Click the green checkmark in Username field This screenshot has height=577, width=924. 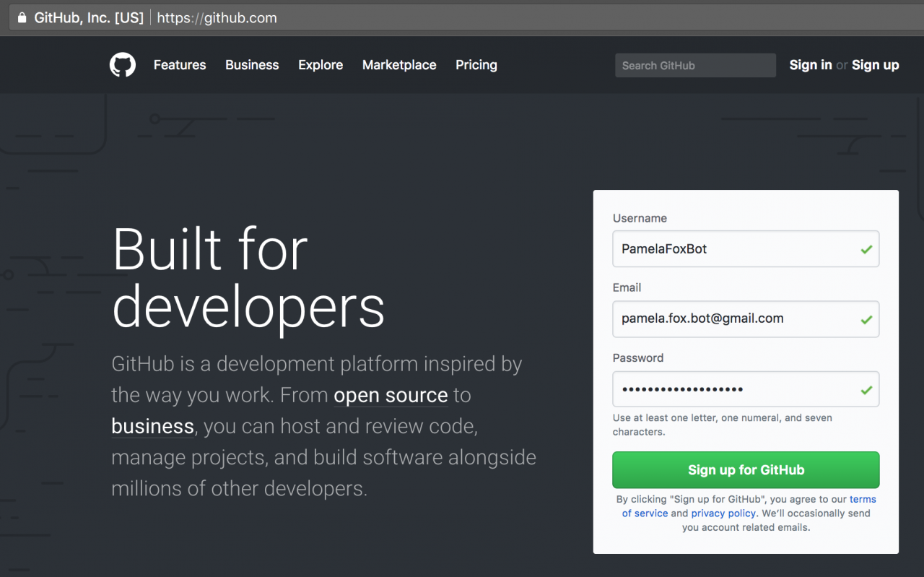point(866,249)
